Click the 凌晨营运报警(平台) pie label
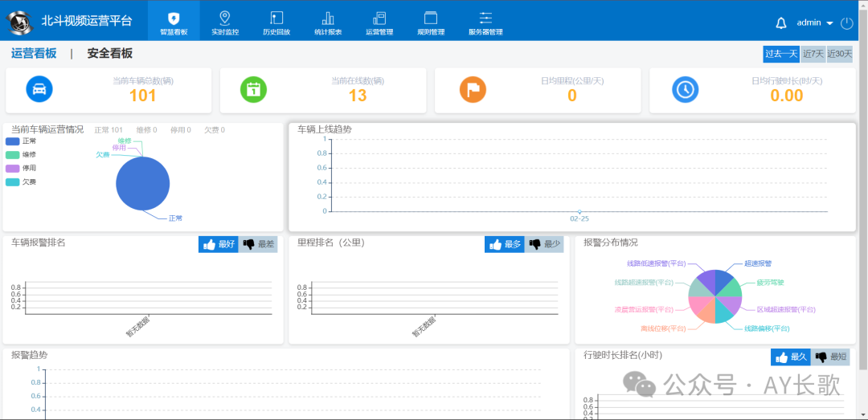Image resolution: width=868 pixels, height=420 pixels. (x=644, y=308)
